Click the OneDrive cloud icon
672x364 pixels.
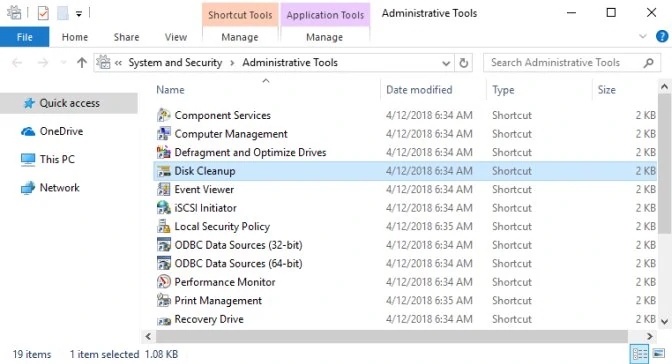tap(28, 131)
